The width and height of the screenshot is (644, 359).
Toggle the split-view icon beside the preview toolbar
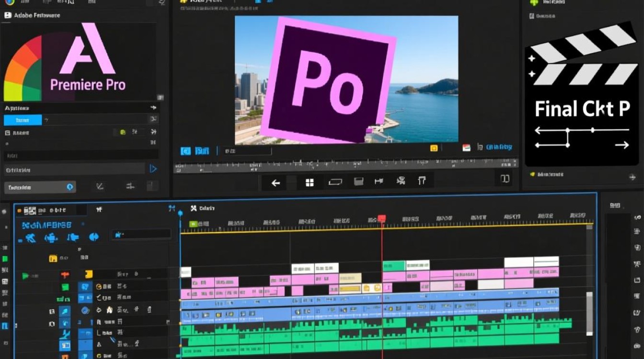pyautogui.click(x=505, y=179)
